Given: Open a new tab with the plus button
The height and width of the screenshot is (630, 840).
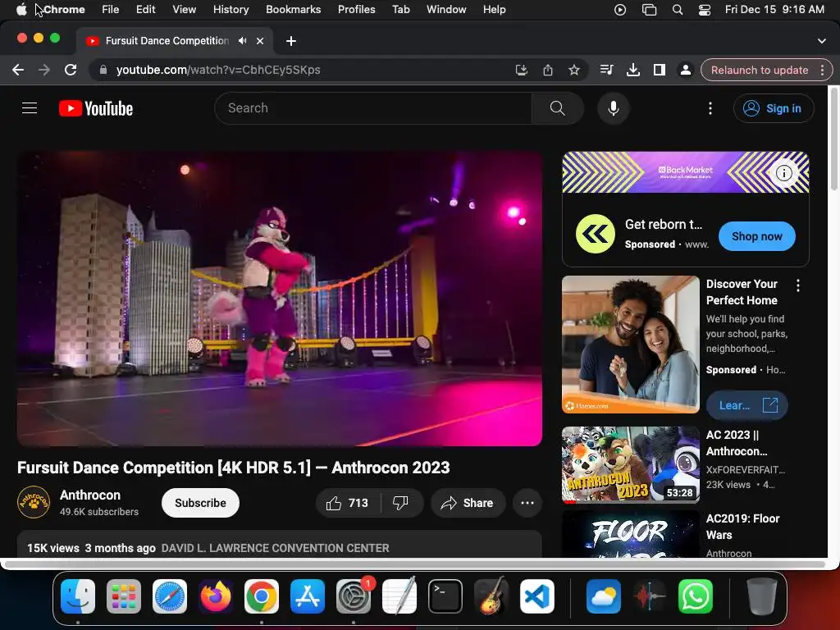Looking at the screenshot, I should pyautogui.click(x=291, y=41).
